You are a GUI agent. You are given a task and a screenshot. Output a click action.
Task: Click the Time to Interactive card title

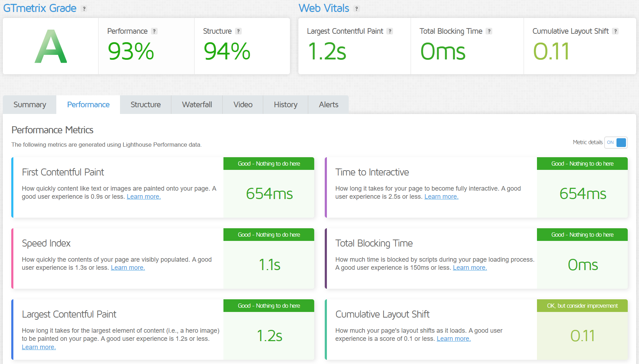(x=372, y=172)
